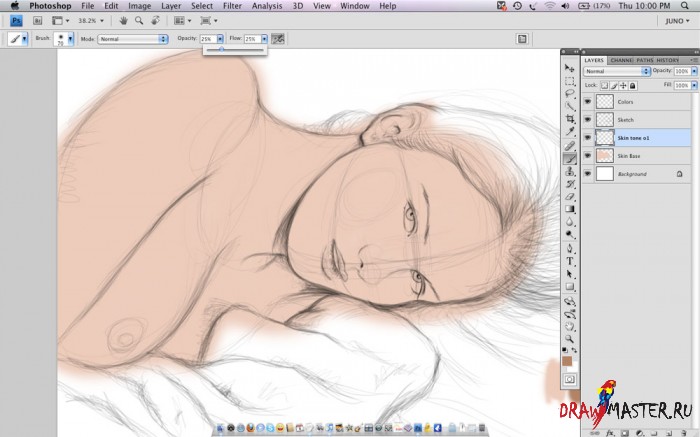The width and height of the screenshot is (700, 437).
Task: Select the Crop tool
Action: tap(570, 119)
